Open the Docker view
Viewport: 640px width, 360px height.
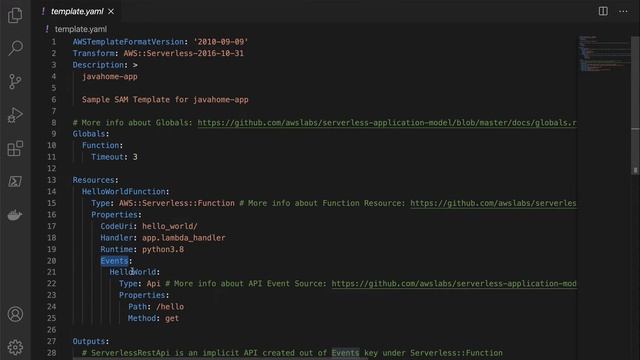pyautogui.click(x=15, y=215)
